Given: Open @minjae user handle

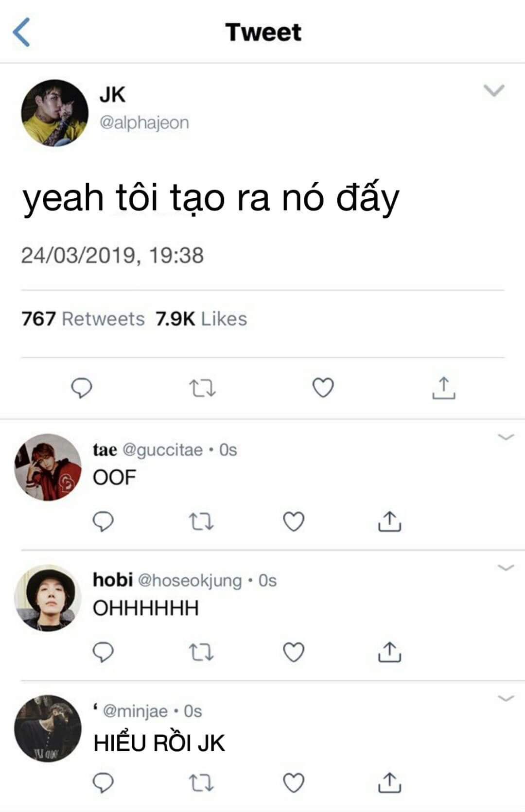Looking at the screenshot, I should coord(135,711).
